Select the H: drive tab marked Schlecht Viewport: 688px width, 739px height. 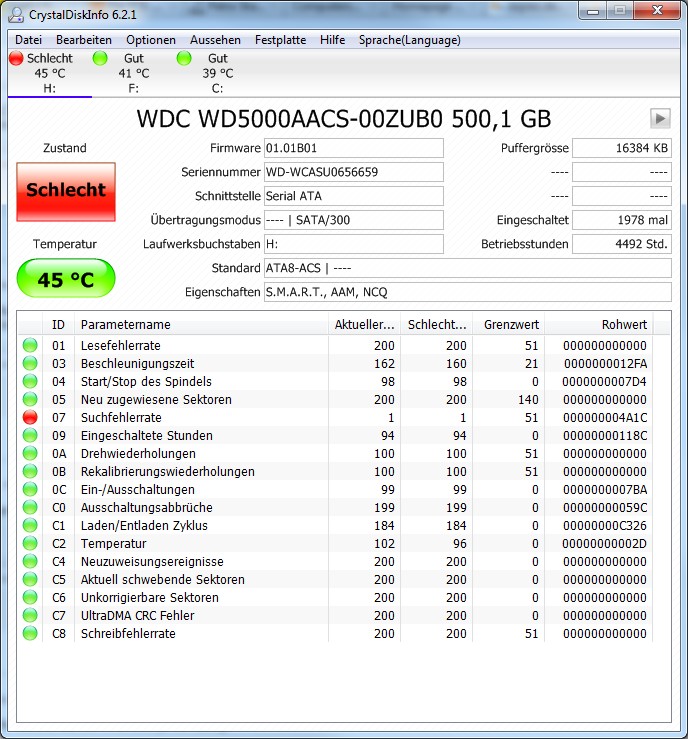click(x=49, y=73)
